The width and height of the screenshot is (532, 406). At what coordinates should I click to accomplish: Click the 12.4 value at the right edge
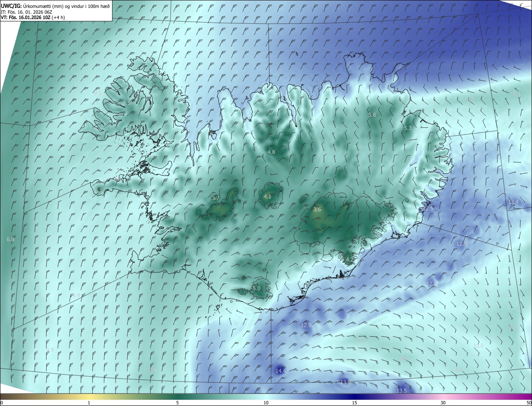click(514, 202)
